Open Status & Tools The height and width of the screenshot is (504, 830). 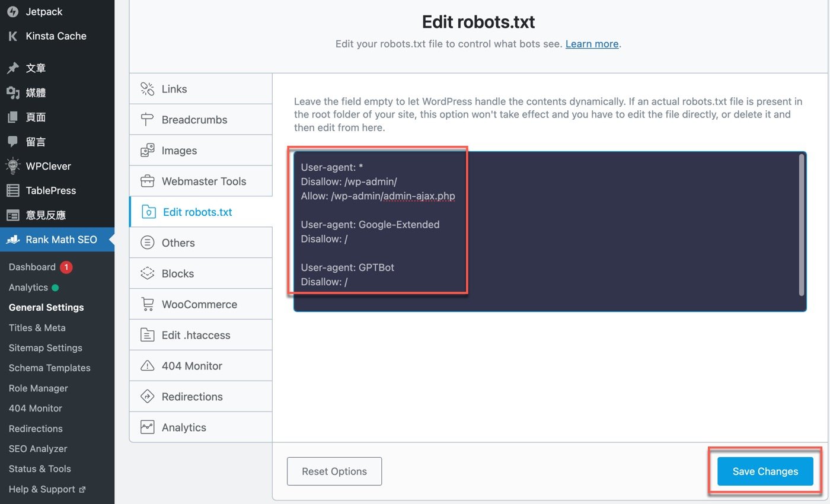(x=40, y=468)
